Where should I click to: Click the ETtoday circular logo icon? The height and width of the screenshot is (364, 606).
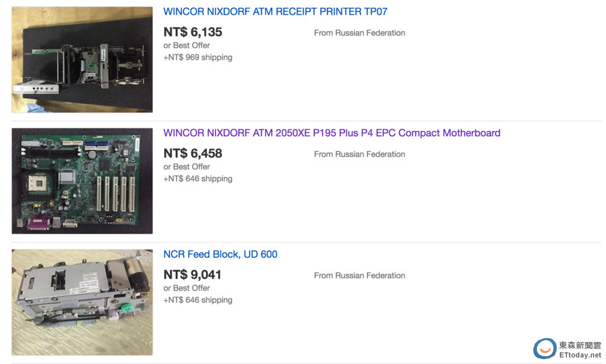[x=544, y=349]
